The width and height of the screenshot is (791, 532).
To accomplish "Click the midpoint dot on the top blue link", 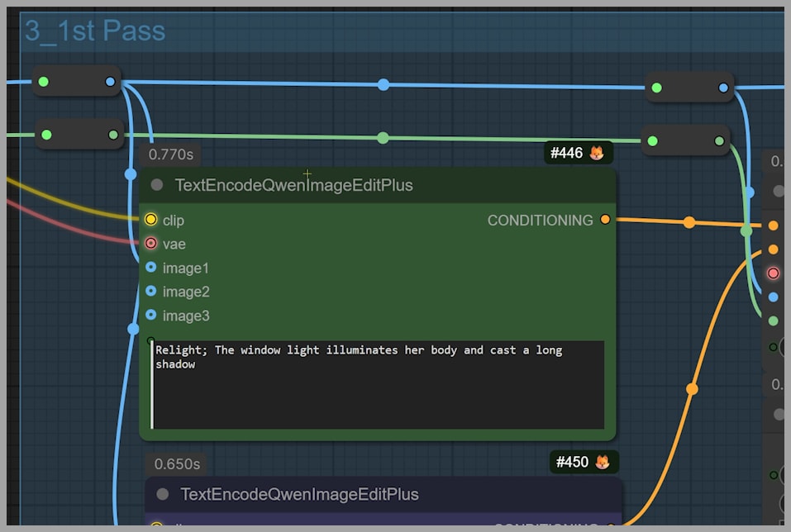I will click(x=384, y=84).
